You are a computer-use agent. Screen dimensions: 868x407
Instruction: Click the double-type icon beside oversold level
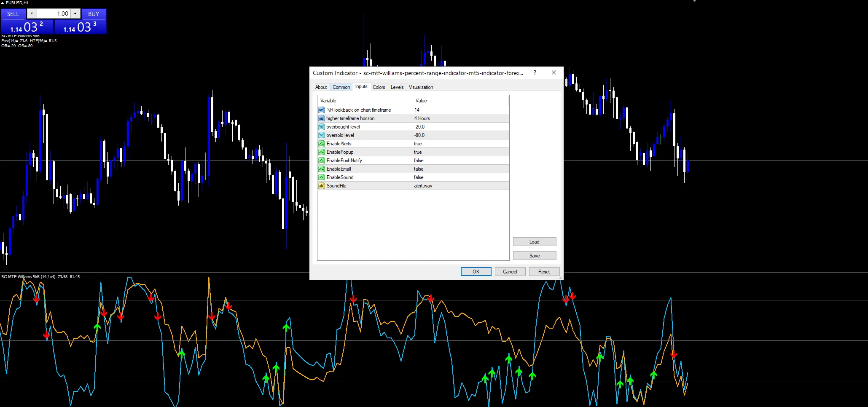(321, 135)
